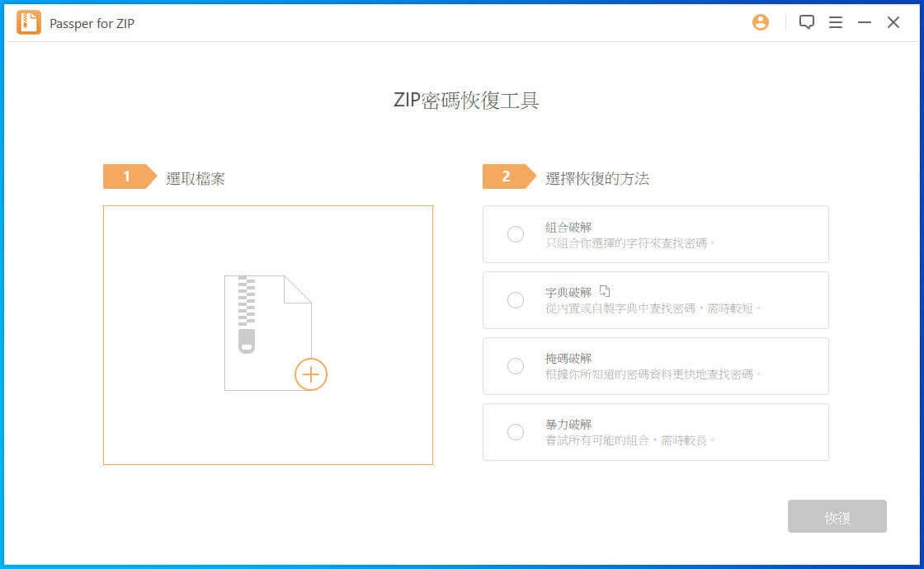Open the user account profile icon
Viewport: 924px width, 569px height.
760,22
